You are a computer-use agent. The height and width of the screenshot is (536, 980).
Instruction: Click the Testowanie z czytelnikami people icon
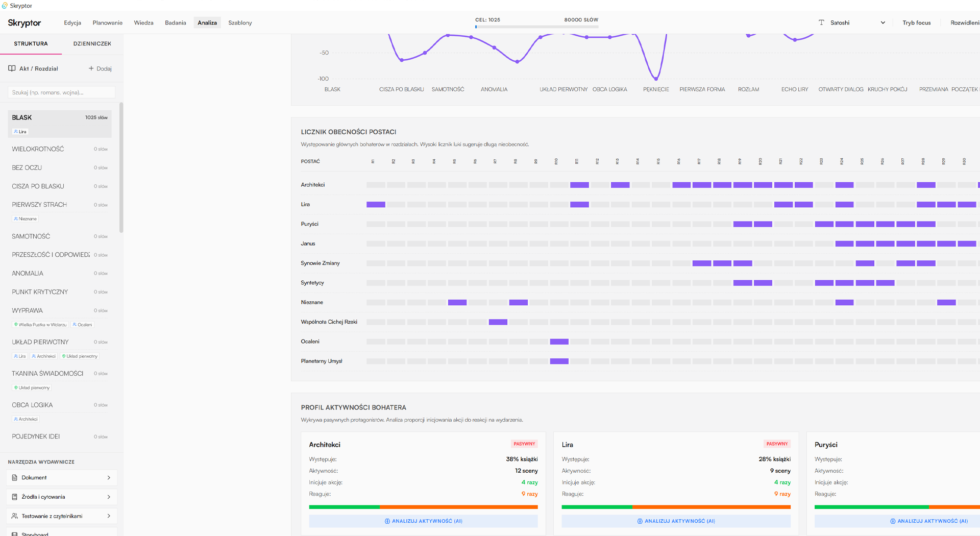[15, 516]
